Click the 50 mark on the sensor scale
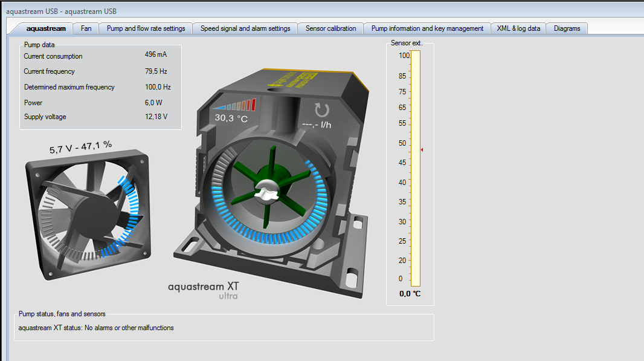This screenshot has width=644, height=361. (402, 143)
